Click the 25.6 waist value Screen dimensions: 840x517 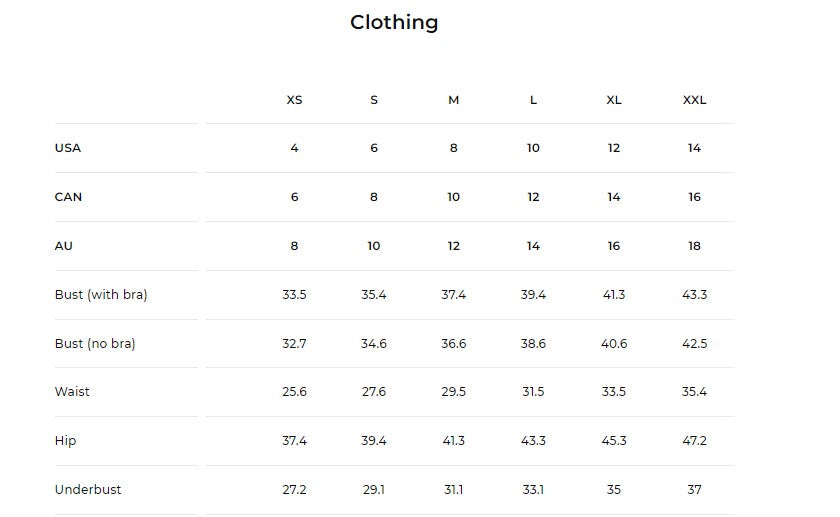[294, 392]
